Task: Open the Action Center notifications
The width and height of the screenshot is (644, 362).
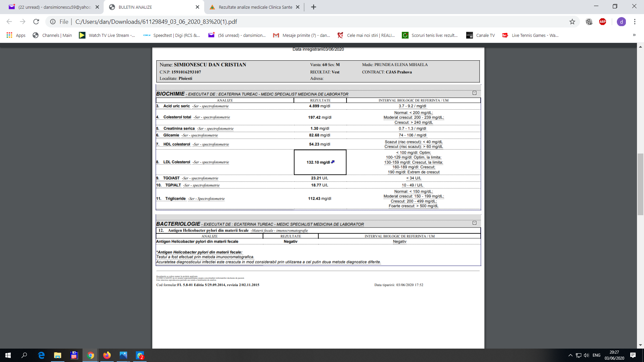Action: [x=633, y=355]
